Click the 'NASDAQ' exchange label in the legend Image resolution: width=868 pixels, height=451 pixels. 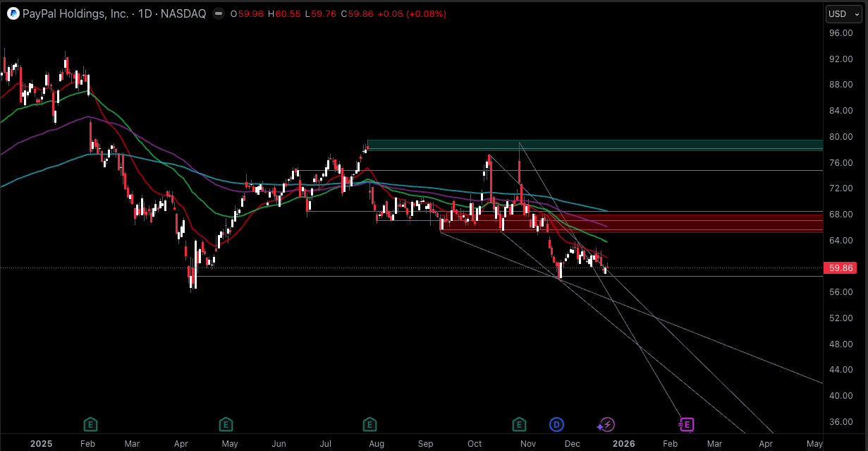(x=185, y=13)
